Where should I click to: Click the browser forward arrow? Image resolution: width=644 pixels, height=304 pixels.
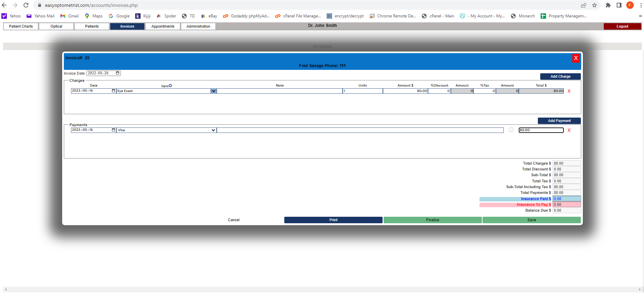pyautogui.click(x=15, y=5)
